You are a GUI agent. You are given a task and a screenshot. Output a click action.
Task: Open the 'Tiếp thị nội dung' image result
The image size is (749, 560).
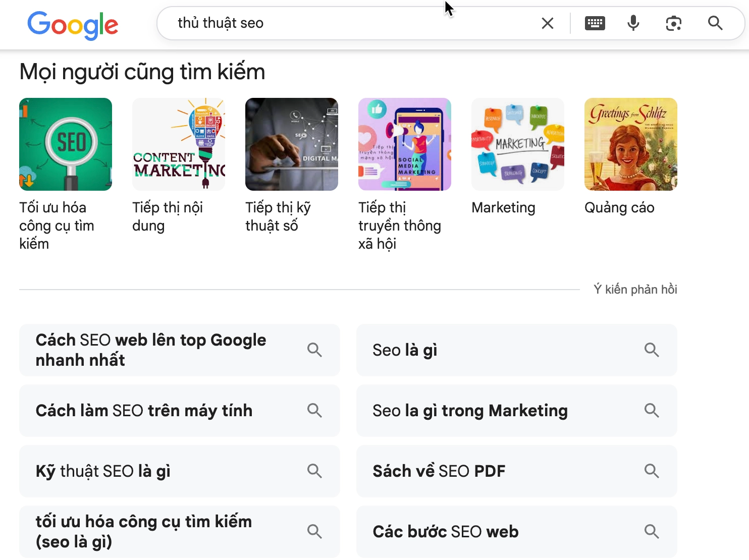179,144
